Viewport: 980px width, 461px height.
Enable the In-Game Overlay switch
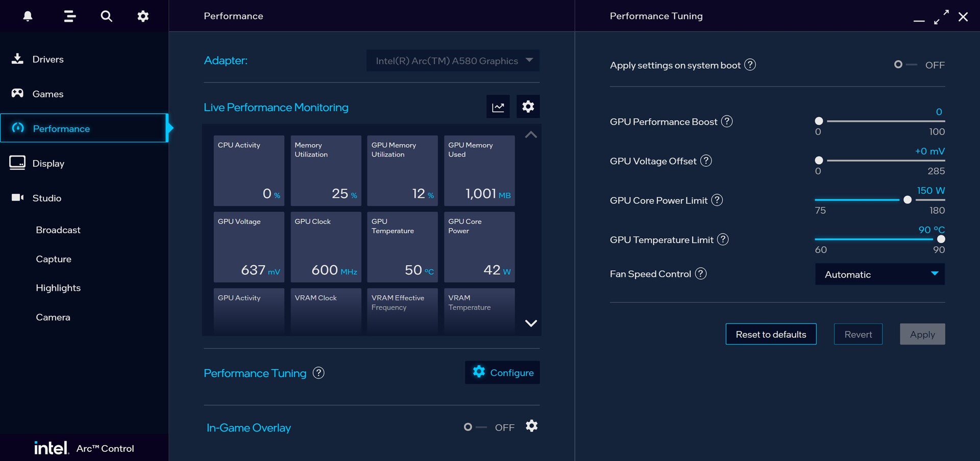[x=474, y=427]
